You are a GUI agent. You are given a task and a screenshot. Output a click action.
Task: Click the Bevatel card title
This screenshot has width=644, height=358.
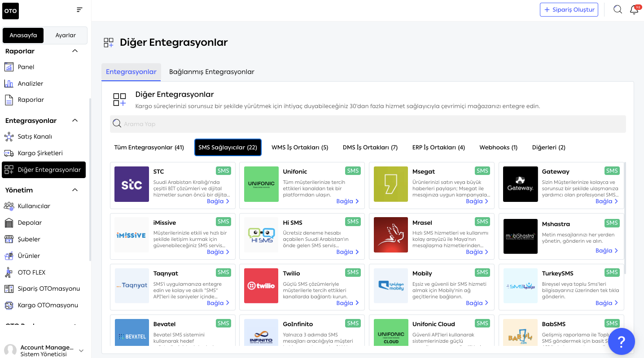[164, 324]
